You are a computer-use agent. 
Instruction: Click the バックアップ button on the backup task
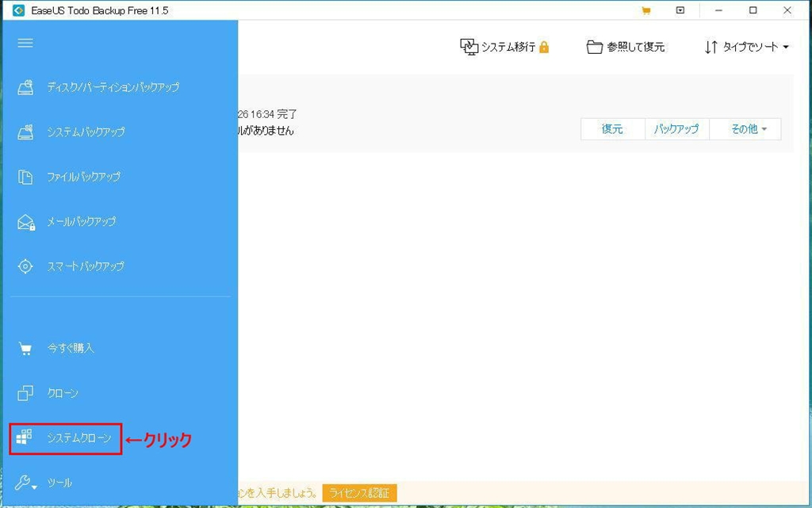point(677,129)
